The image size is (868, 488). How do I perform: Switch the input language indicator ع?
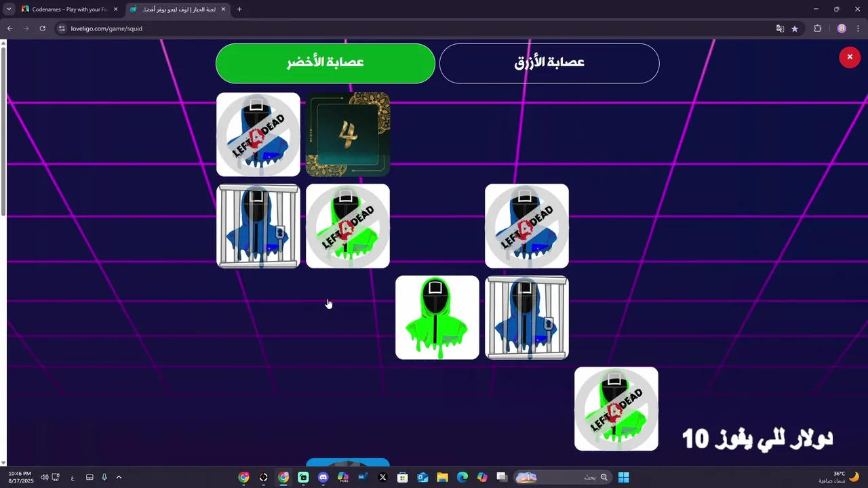(x=73, y=478)
